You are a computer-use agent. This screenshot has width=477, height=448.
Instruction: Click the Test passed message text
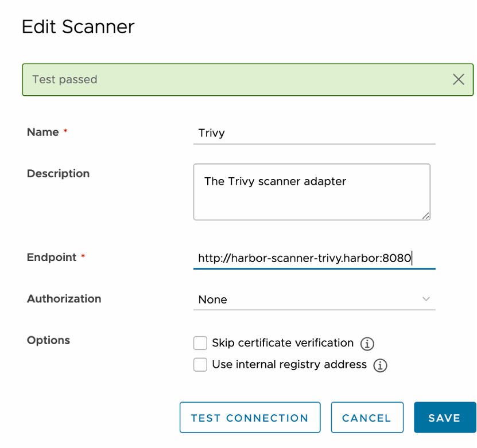click(x=65, y=80)
